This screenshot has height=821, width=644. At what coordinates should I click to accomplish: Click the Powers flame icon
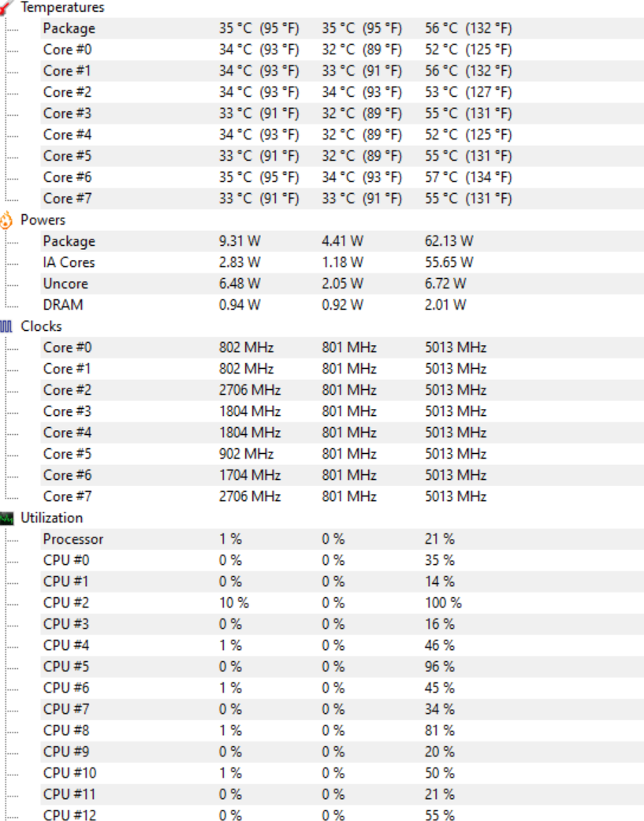6,220
